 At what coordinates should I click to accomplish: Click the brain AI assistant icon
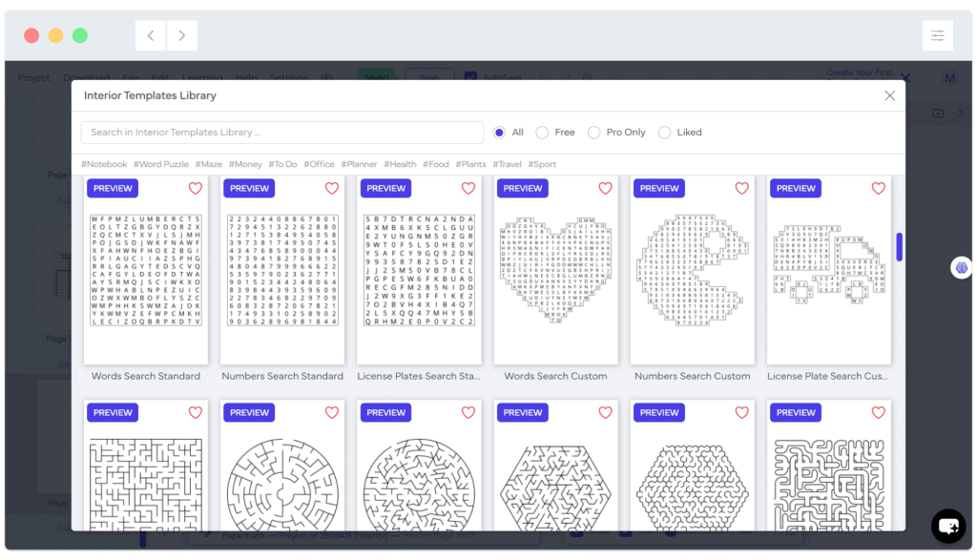(x=962, y=268)
